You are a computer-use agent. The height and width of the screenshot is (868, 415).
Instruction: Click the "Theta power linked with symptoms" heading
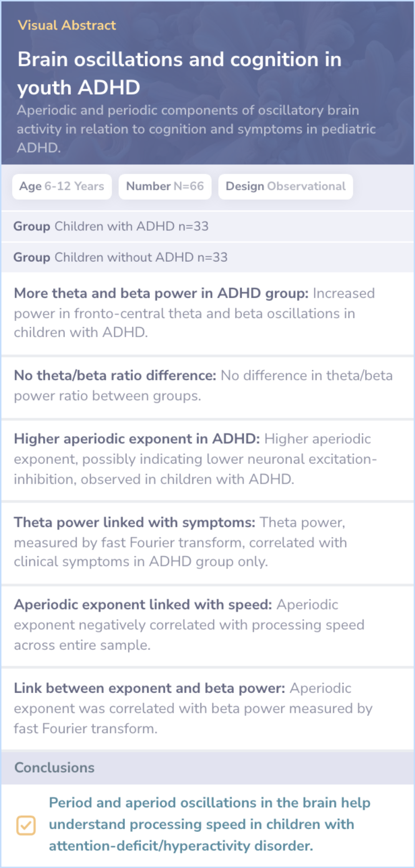click(134, 522)
